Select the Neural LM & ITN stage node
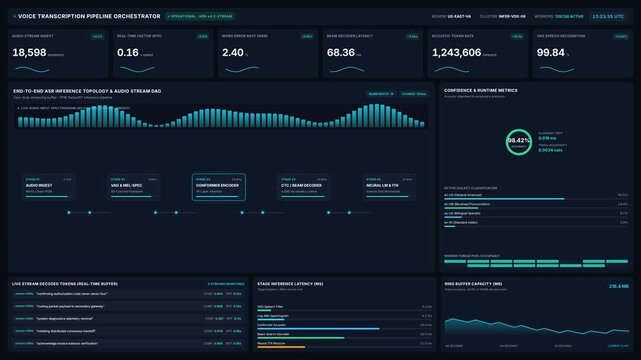This screenshot has width=641, height=360. tap(389, 188)
